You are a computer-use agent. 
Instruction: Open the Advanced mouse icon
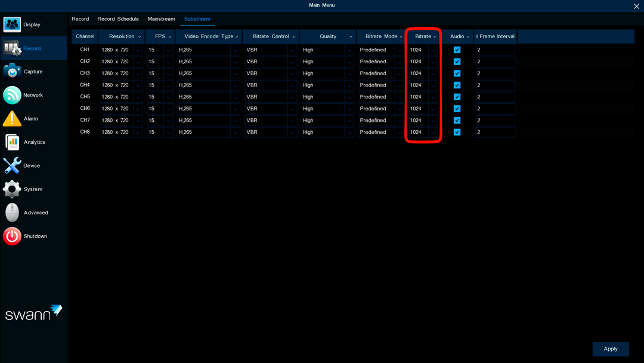pos(12,213)
